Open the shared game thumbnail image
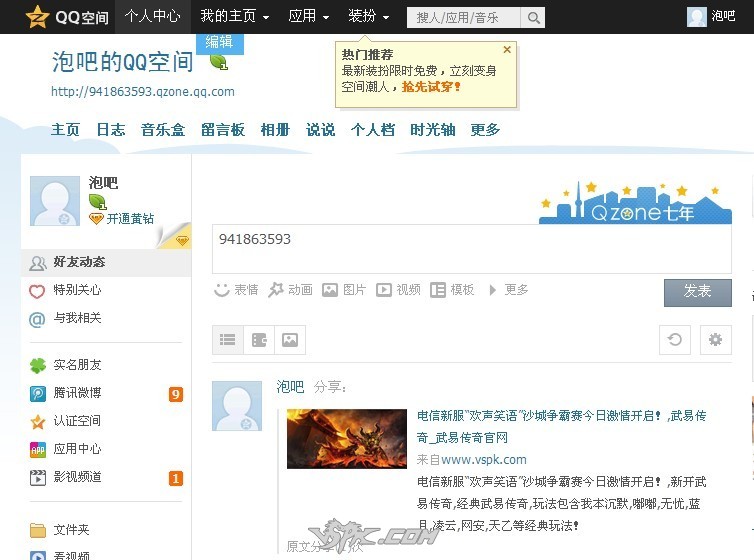Viewport: 754px width, 560px height. [347, 439]
